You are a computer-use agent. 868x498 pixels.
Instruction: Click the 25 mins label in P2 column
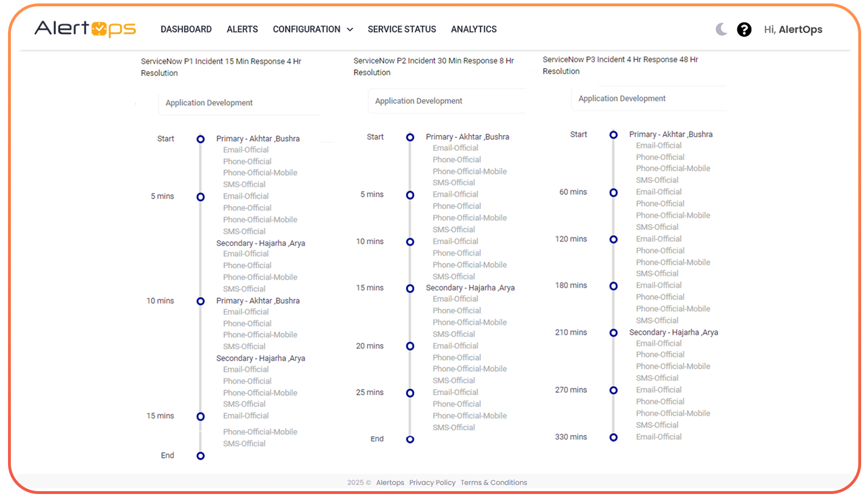(370, 392)
